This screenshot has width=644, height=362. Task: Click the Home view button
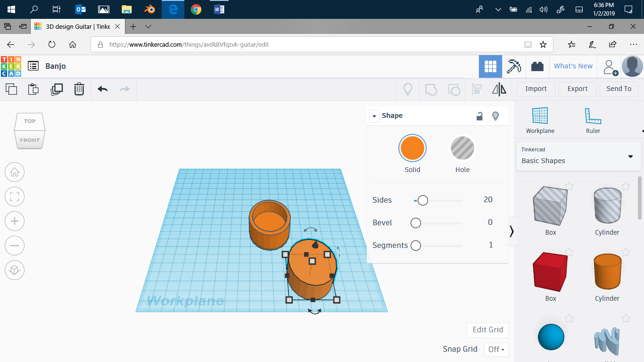(x=15, y=172)
